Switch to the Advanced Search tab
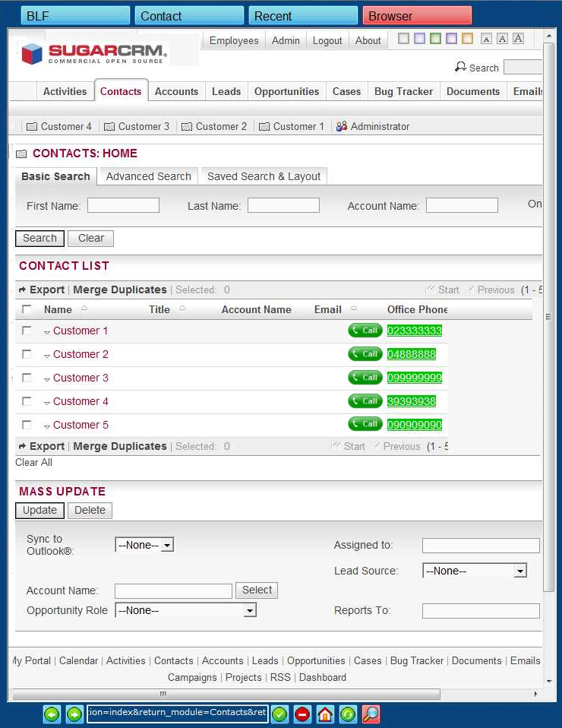Viewport: 562px width, 728px height. pos(148,176)
